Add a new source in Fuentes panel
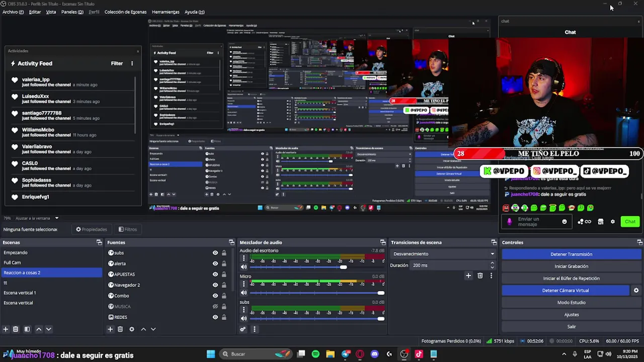The height and width of the screenshot is (362, 644). 110,329
